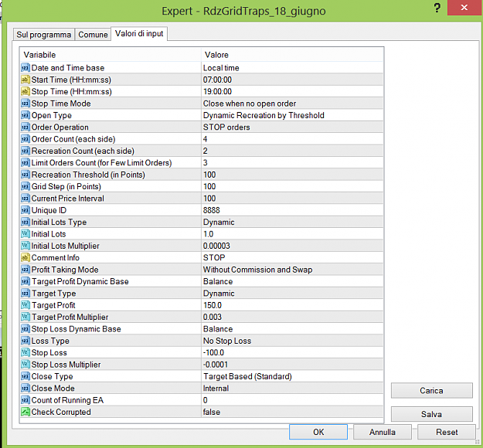Open the No Stop Loss value dropdown
This screenshot has height=448, width=483.
coord(292,341)
